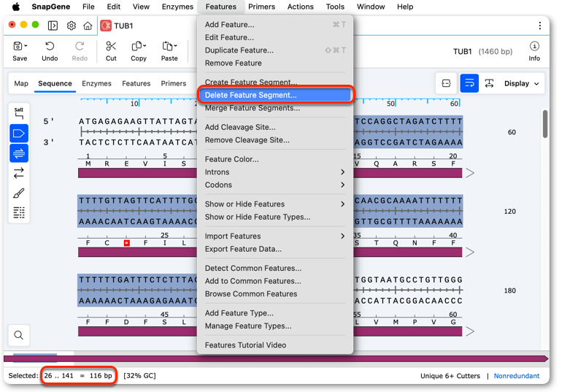Click the purple sequence overview bar
The height and width of the screenshot is (392, 578).
coord(276,359)
